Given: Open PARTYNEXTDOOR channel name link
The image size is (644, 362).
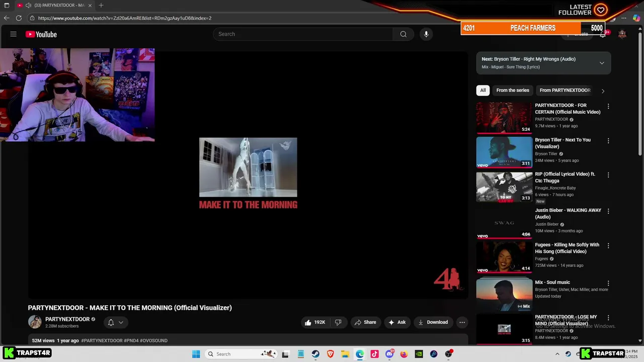Looking at the screenshot, I should click(x=67, y=319).
